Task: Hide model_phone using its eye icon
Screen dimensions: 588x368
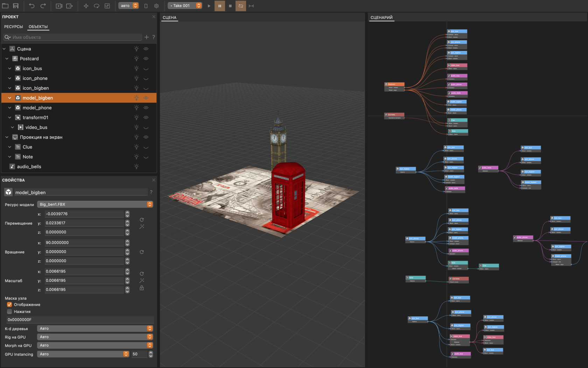Action: pos(146,108)
